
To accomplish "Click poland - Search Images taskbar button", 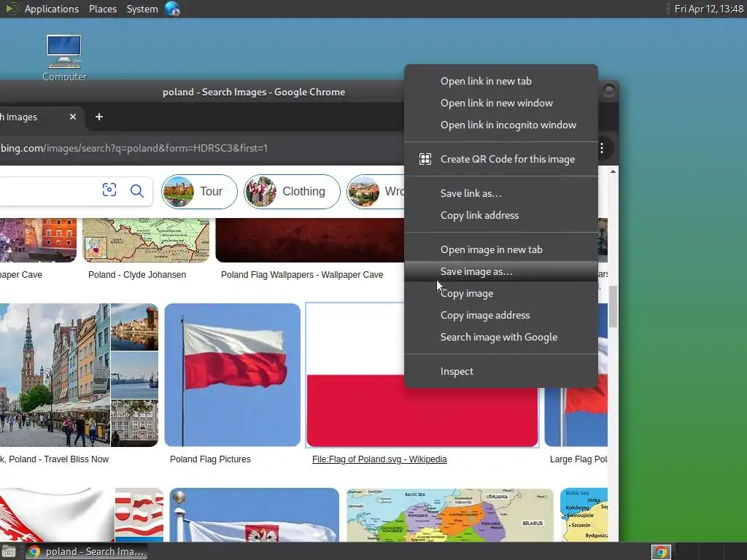I will pyautogui.click(x=86, y=552).
